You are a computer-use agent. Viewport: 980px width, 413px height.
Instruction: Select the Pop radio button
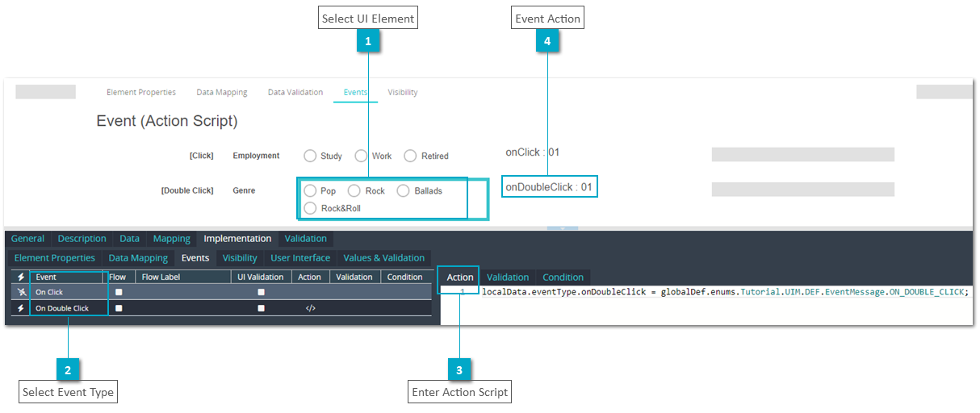tap(310, 191)
